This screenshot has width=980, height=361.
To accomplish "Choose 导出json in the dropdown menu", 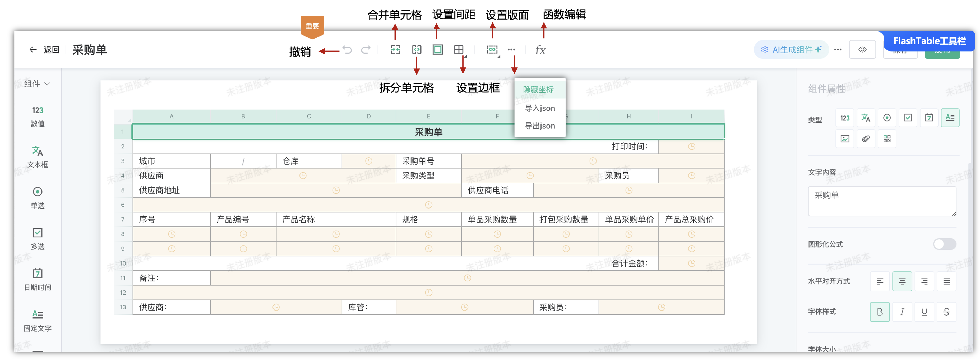I will [539, 126].
